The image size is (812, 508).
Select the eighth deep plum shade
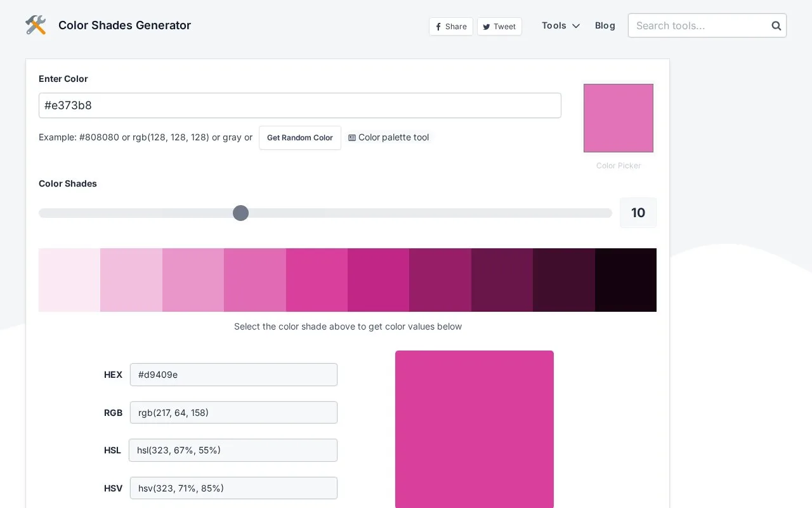coord(502,280)
